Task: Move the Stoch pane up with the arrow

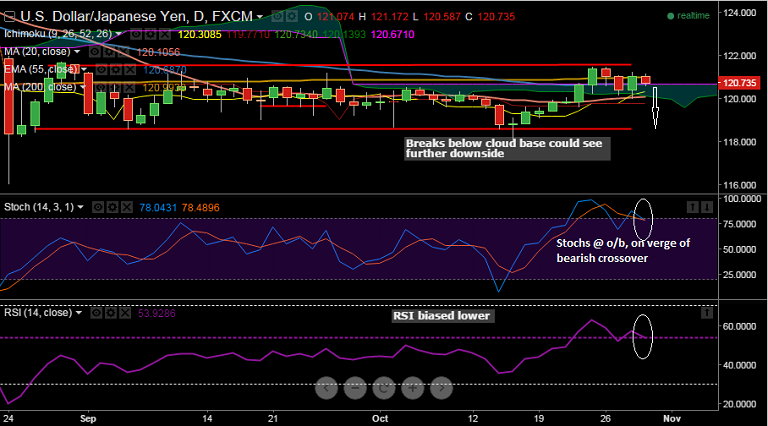Action: point(692,207)
